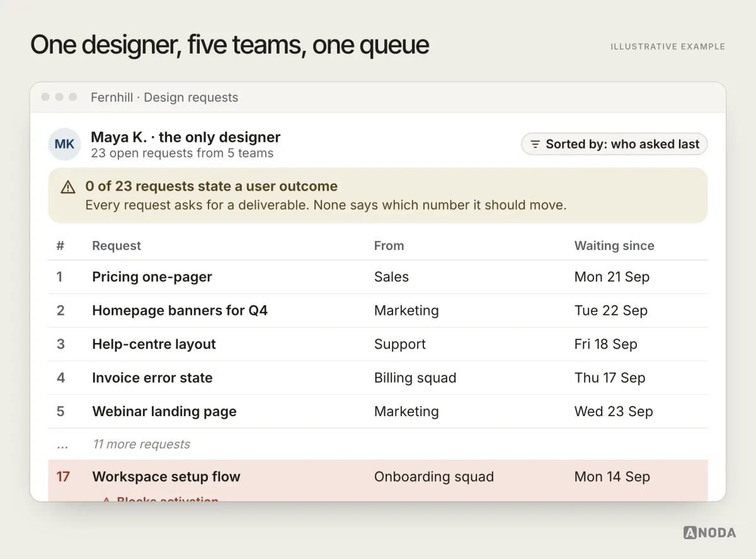The height and width of the screenshot is (559, 756).
Task: Select the 'Webinar landing page' request
Action: tap(164, 412)
